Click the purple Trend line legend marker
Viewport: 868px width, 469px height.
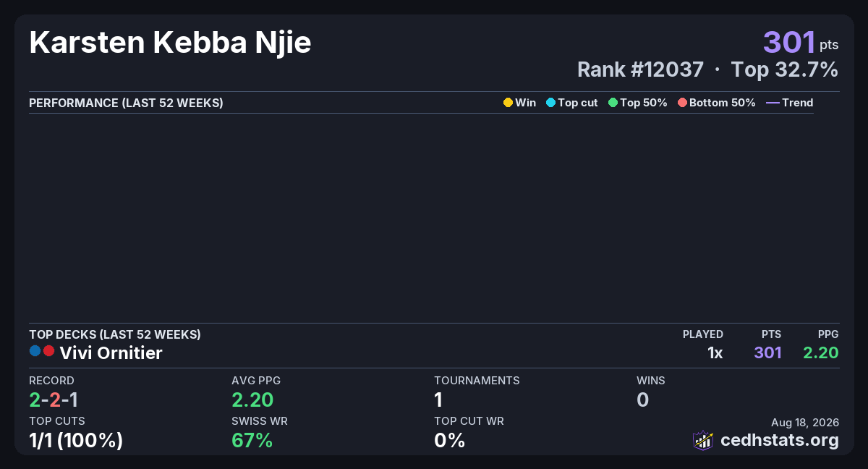click(x=773, y=103)
